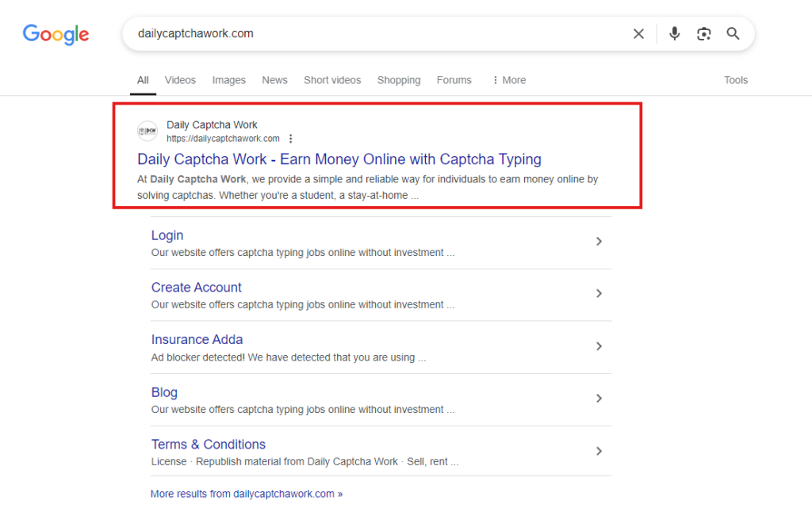
Task: Click More results from dailycaptchawork.com link
Action: (x=247, y=494)
